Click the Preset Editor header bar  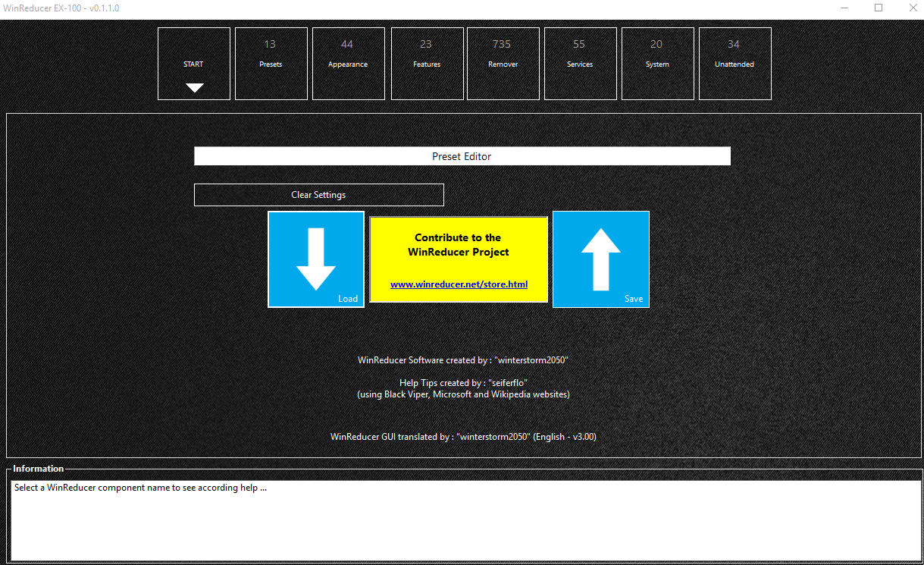(x=462, y=156)
